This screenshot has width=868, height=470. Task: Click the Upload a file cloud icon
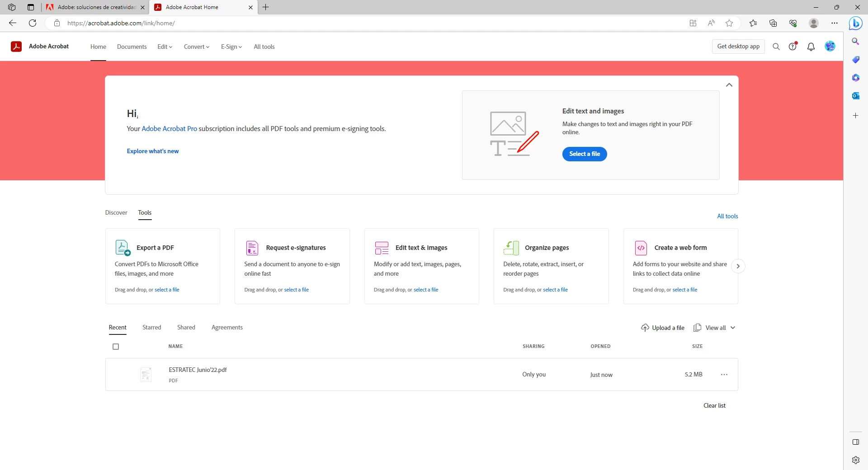pyautogui.click(x=645, y=328)
